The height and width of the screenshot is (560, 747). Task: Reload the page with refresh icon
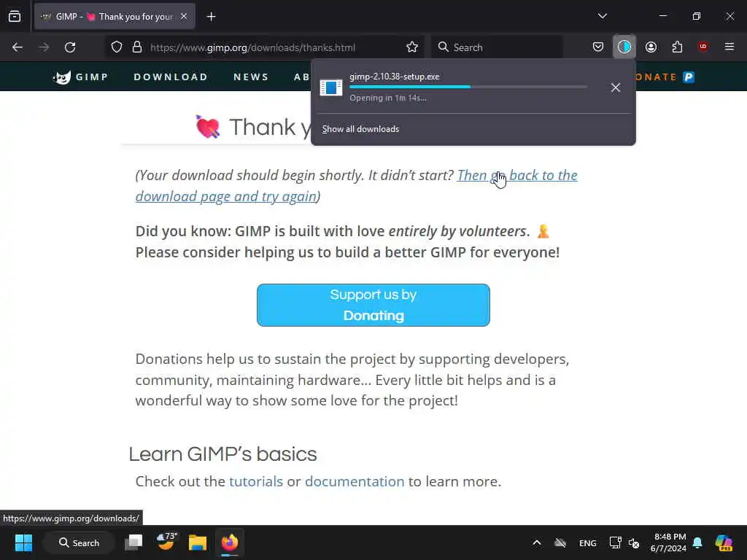70,47
